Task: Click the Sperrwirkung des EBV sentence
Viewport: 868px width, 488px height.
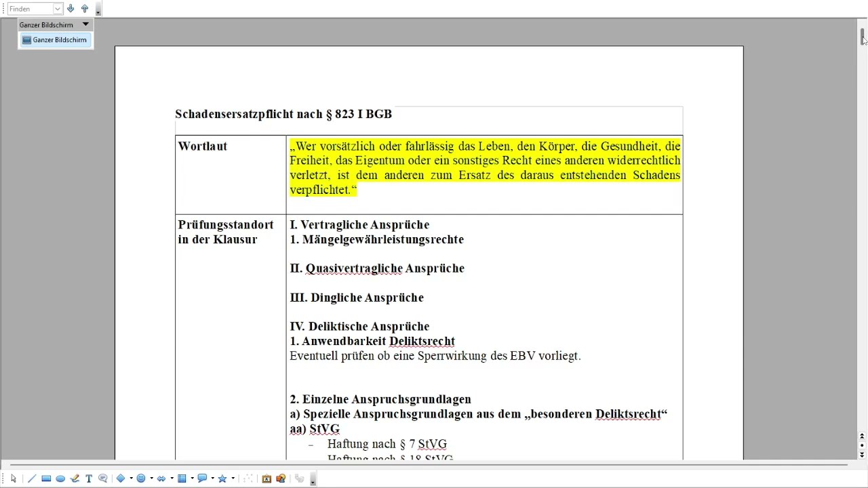Action: [x=435, y=356]
